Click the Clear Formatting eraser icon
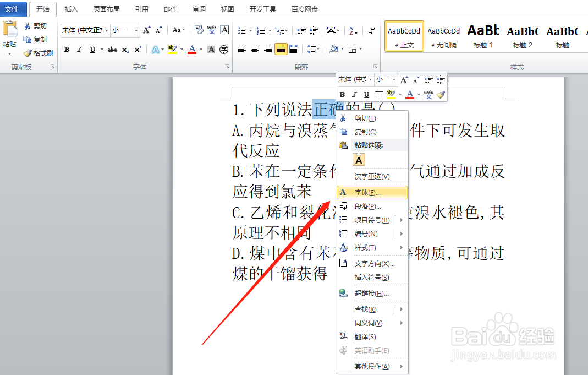This screenshot has width=588, height=375. click(x=199, y=30)
